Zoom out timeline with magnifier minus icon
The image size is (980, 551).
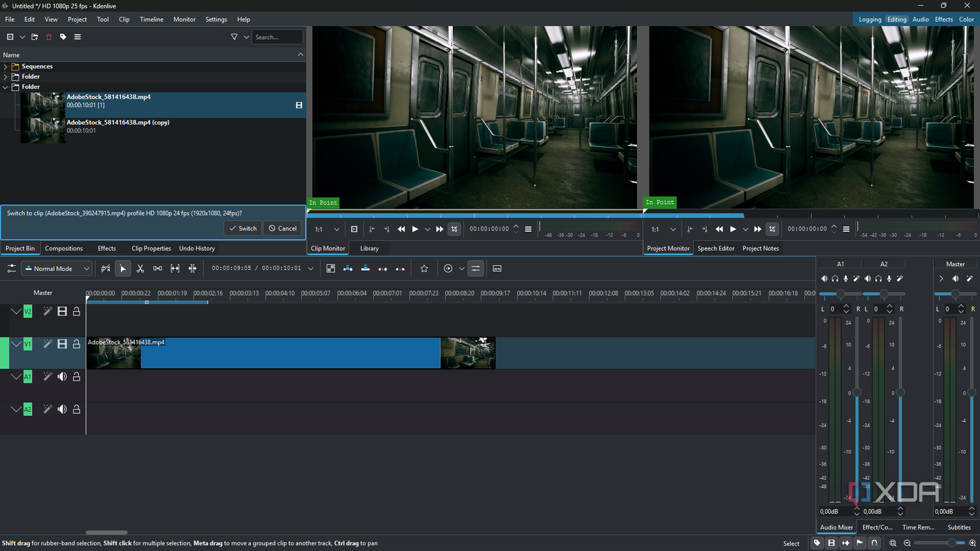point(907,543)
